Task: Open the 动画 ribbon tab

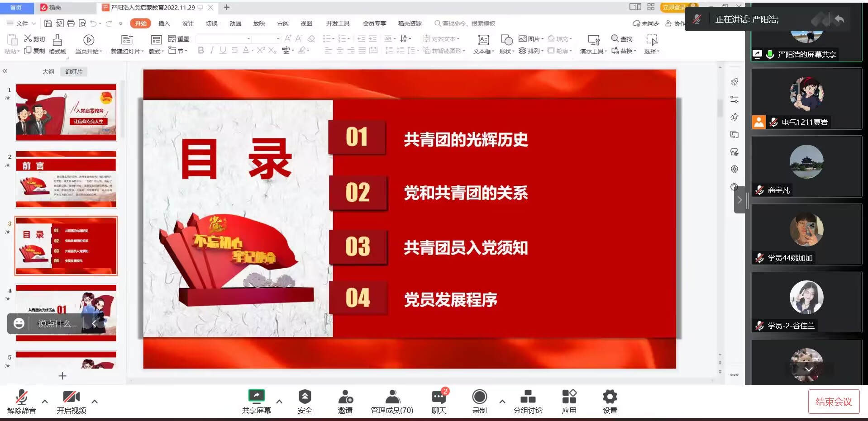Action: pos(235,24)
